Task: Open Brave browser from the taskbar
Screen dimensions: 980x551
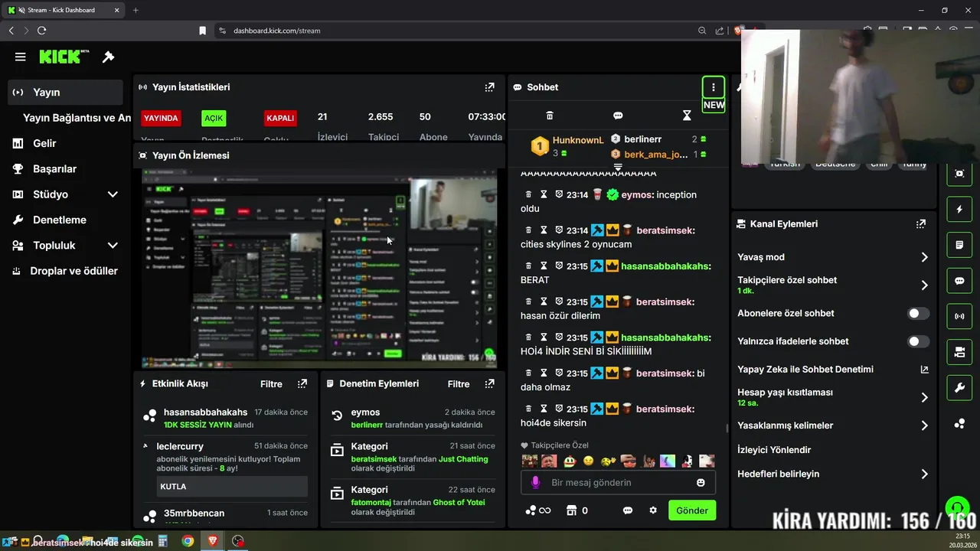Action: (213, 541)
